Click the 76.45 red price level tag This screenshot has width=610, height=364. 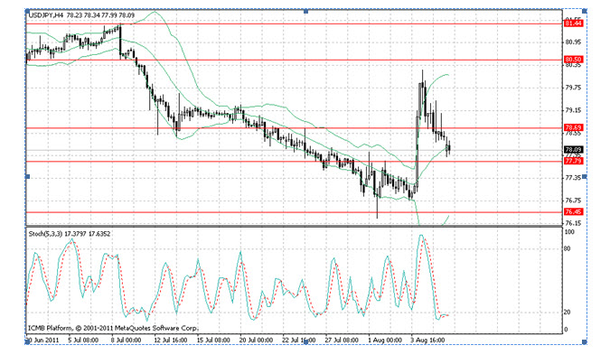572,212
